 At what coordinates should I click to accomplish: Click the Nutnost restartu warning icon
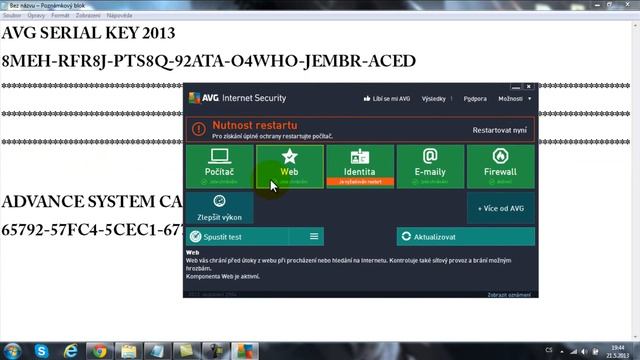tap(199, 129)
